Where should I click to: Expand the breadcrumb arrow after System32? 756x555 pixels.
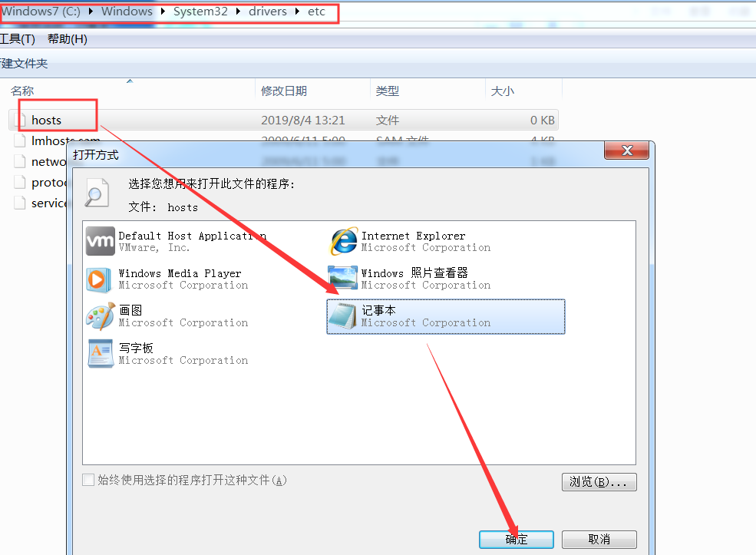point(239,13)
